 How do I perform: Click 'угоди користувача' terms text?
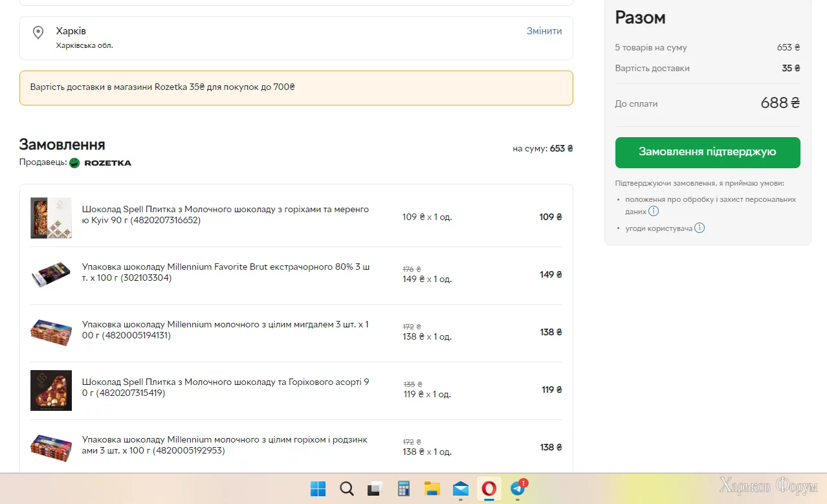tap(659, 228)
